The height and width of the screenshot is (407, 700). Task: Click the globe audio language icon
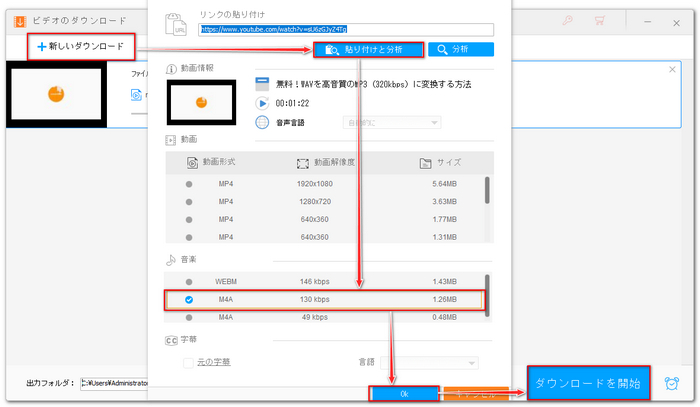(x=262, y=122)
